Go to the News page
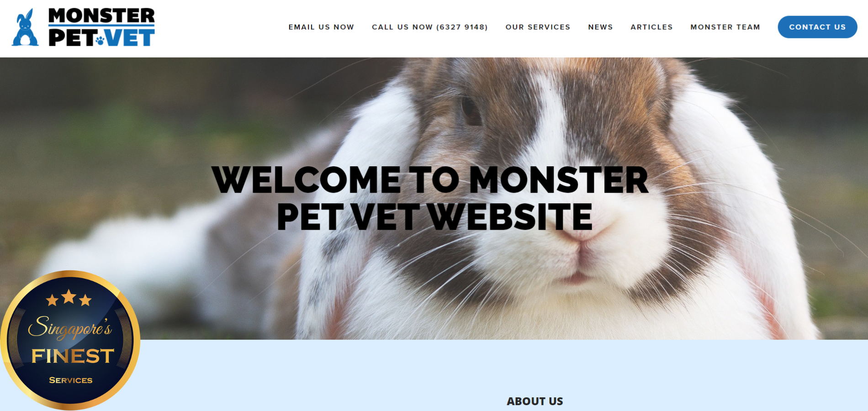 (600, 27)
